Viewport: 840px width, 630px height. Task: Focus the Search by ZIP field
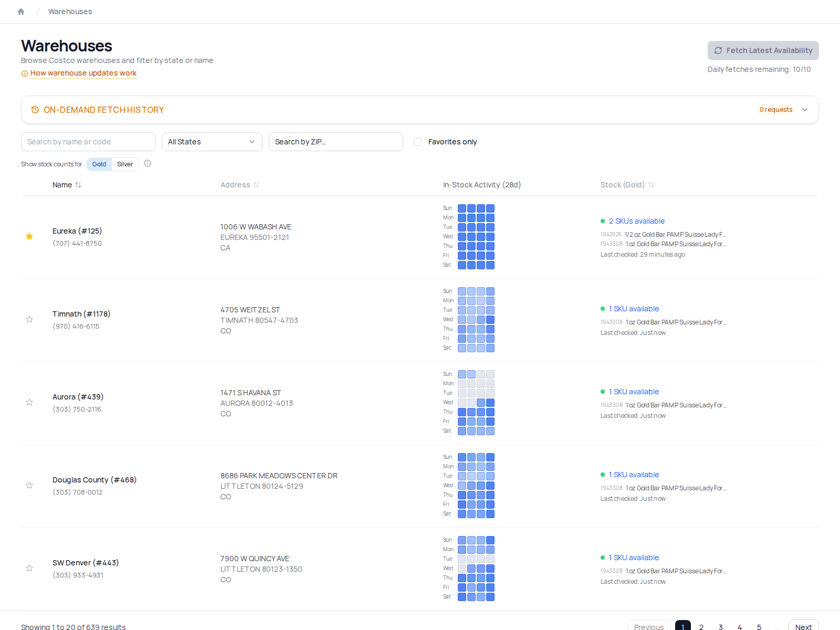tap(336, 142)
